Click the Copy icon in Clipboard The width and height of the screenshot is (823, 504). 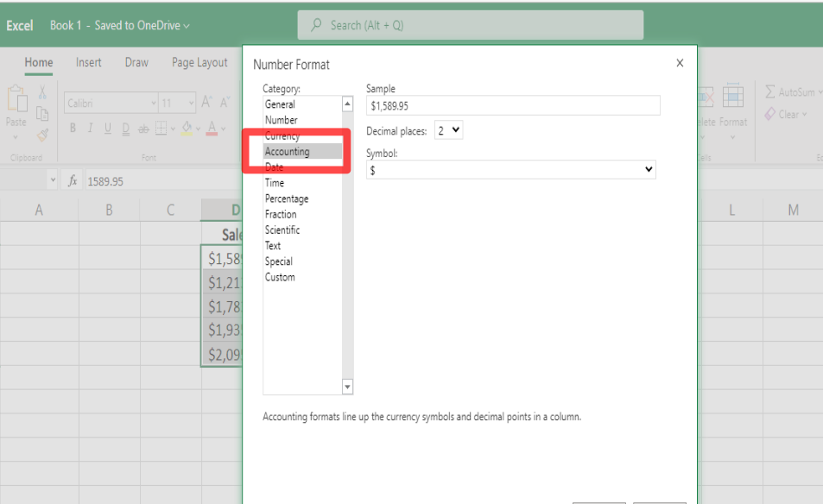pos(42,113)
